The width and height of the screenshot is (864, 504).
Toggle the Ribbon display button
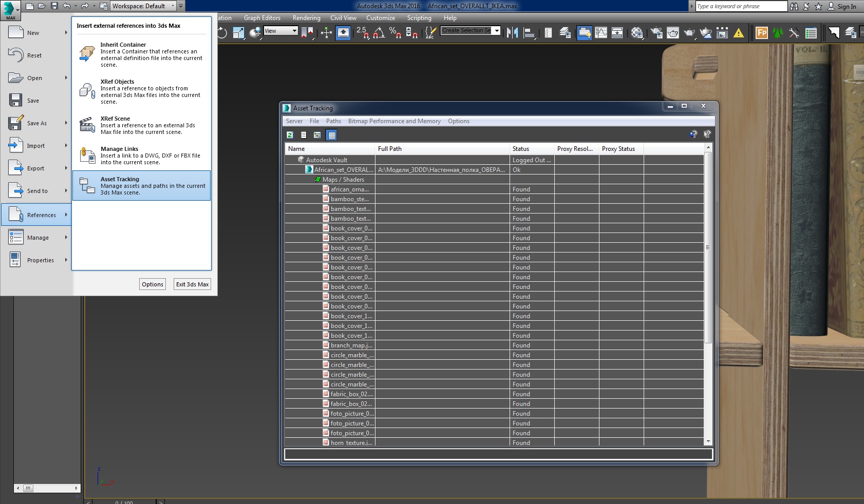[x=584, y=33]
